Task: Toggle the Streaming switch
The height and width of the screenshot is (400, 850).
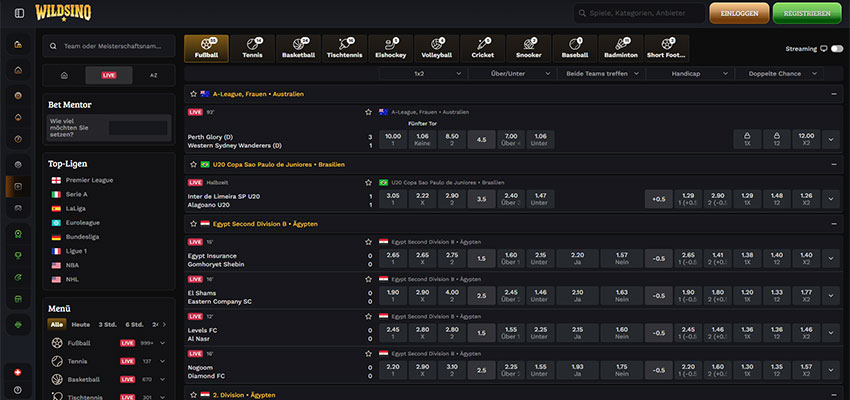Action: click(836, 49)
